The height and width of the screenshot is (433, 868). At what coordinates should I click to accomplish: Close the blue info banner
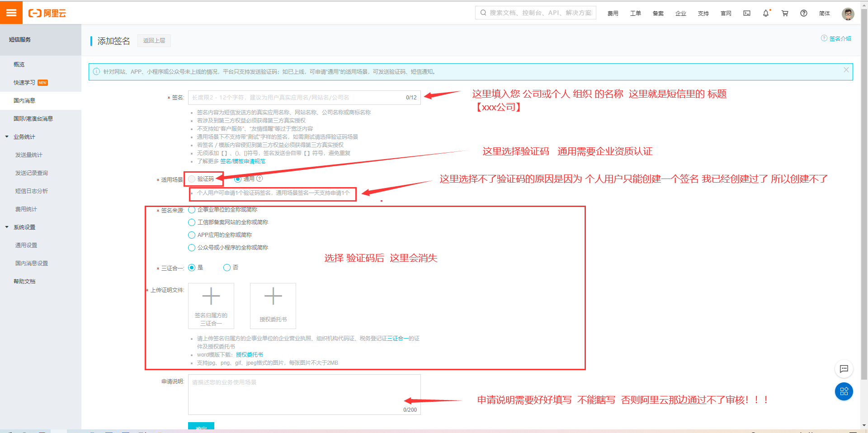846,70
